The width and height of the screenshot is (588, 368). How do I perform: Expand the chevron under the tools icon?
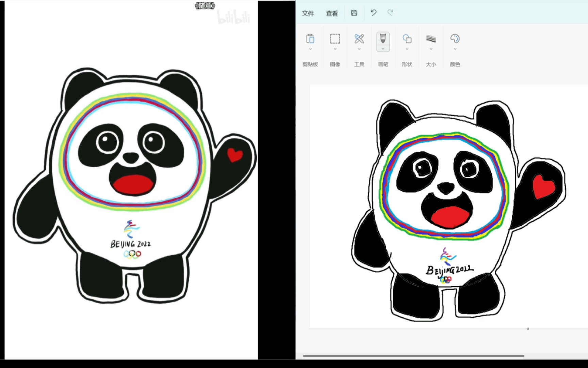click(x=359, y=49)
